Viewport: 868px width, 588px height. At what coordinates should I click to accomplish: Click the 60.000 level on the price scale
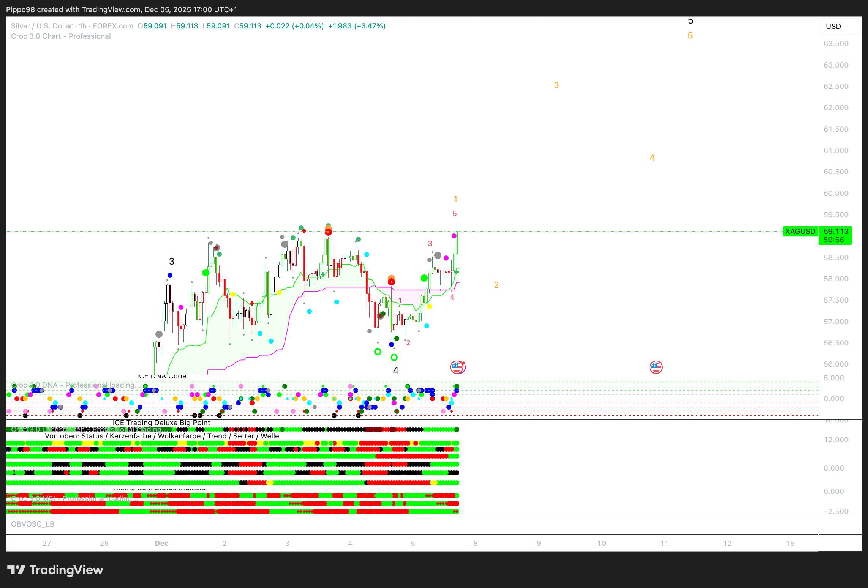[x=835, y=193]
